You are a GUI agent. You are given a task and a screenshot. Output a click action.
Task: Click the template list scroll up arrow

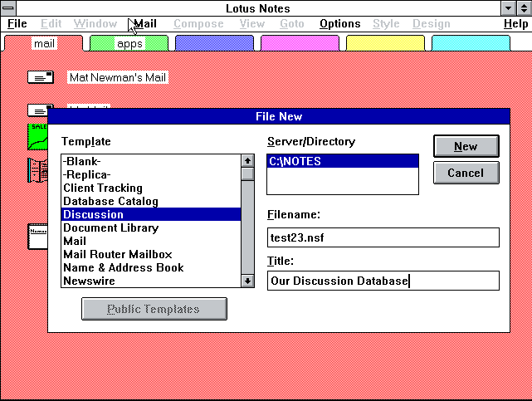point(247,161)
